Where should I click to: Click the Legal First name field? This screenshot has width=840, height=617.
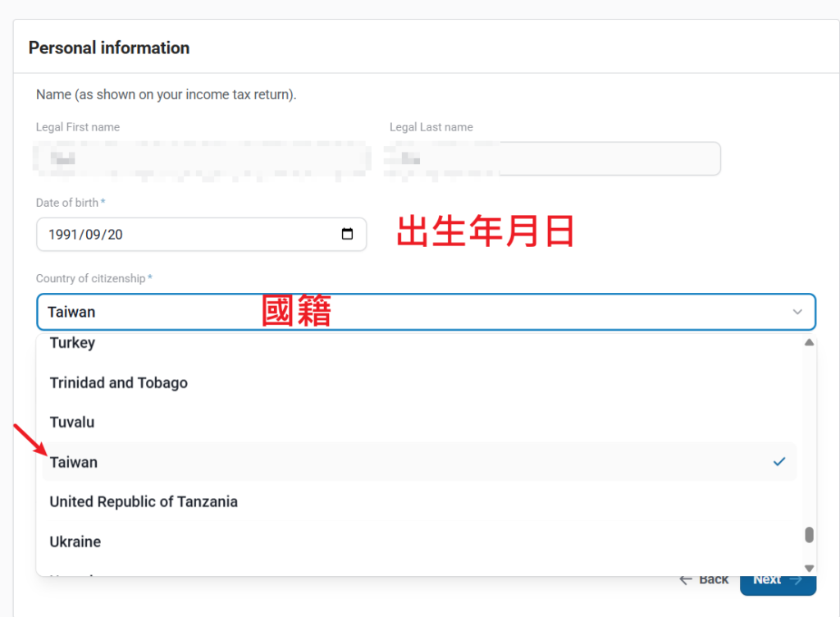(x=201, y=158)
